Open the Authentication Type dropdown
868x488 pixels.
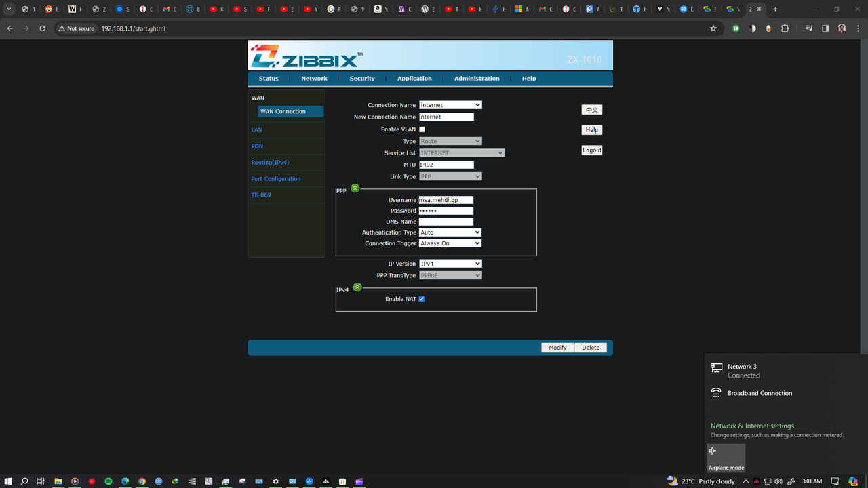click(x=450, y=232)
